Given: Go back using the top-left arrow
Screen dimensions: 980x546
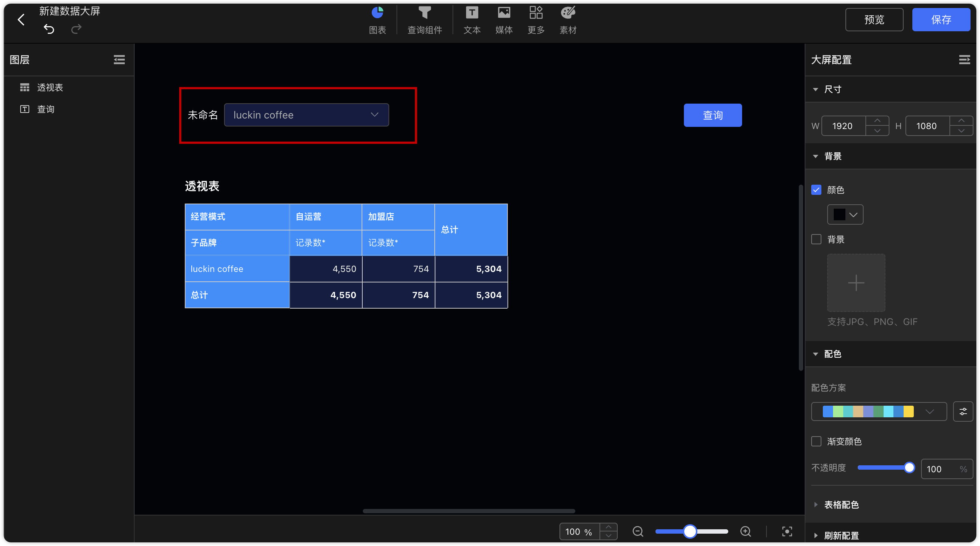Looking at the screenshot, I should (x=21, y=19).
